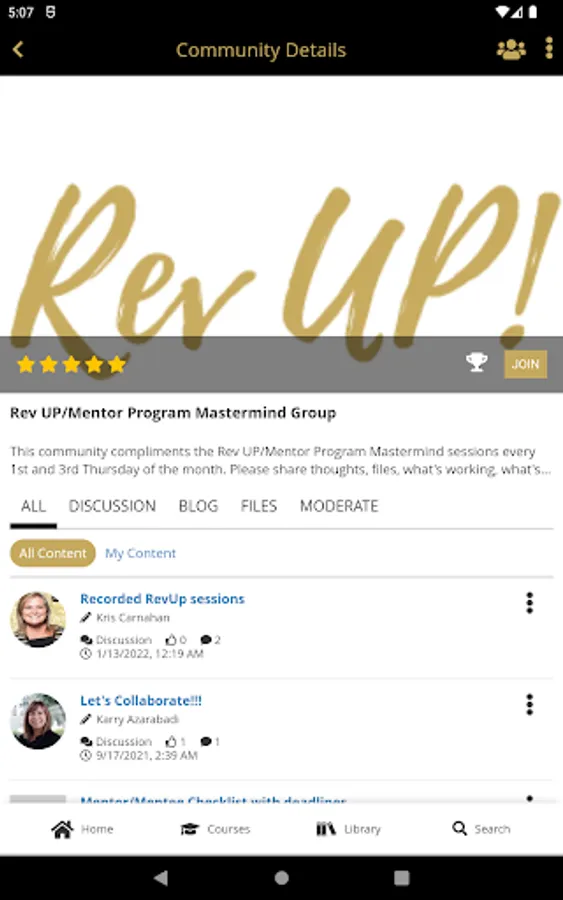Viewport: 563px width, 900px height.
Task: Tap the five-star community rating
Action: [x=71, y=364]
